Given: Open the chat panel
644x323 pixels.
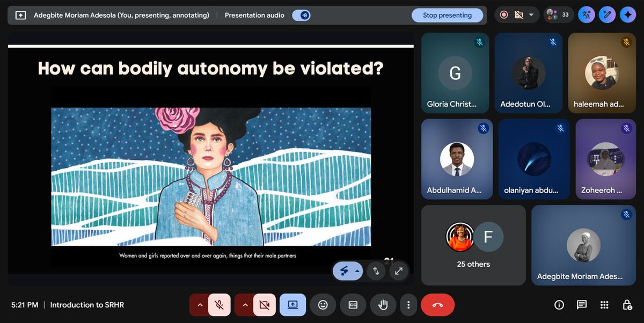Looking at the screenshot, I should tap(582, 305).
